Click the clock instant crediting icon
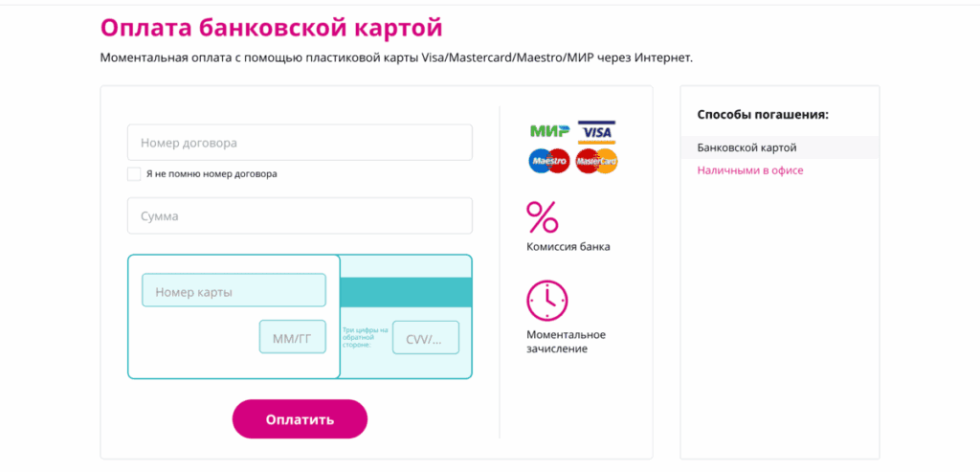 pos(546,301)
